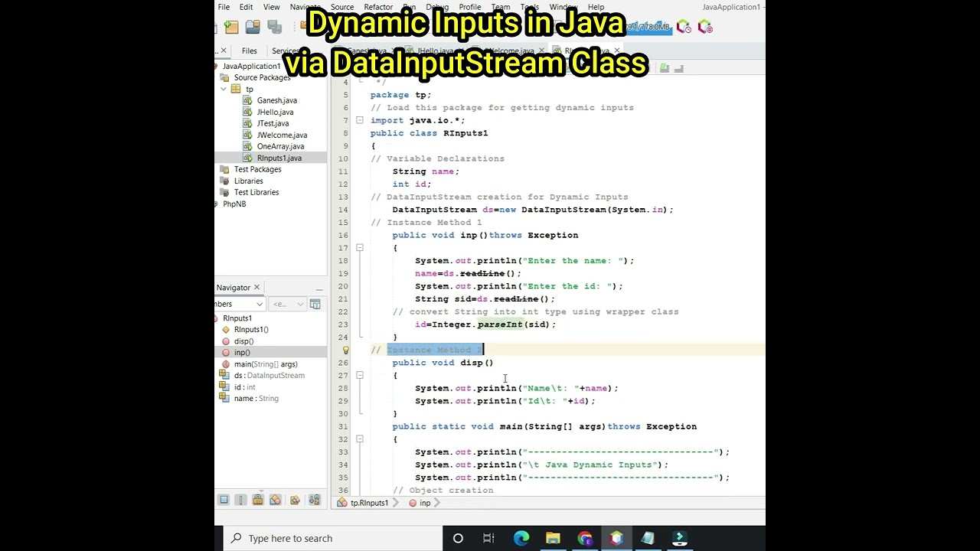Select the Test Packages node
This screenshot has width=980, height=551.
pyautogui.click(x=257, y=169)
